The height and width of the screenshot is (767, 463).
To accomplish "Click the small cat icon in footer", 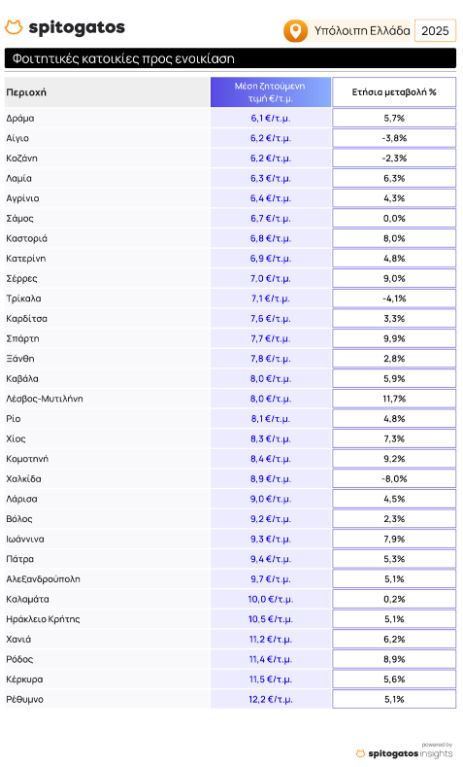I will point(361,754).
